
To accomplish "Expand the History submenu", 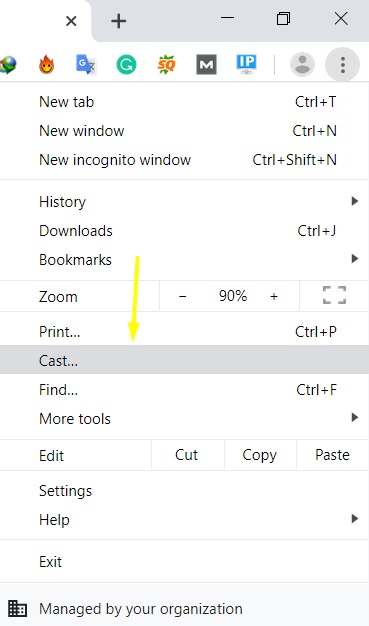I will pyautogui.click(x=184, y=202).
